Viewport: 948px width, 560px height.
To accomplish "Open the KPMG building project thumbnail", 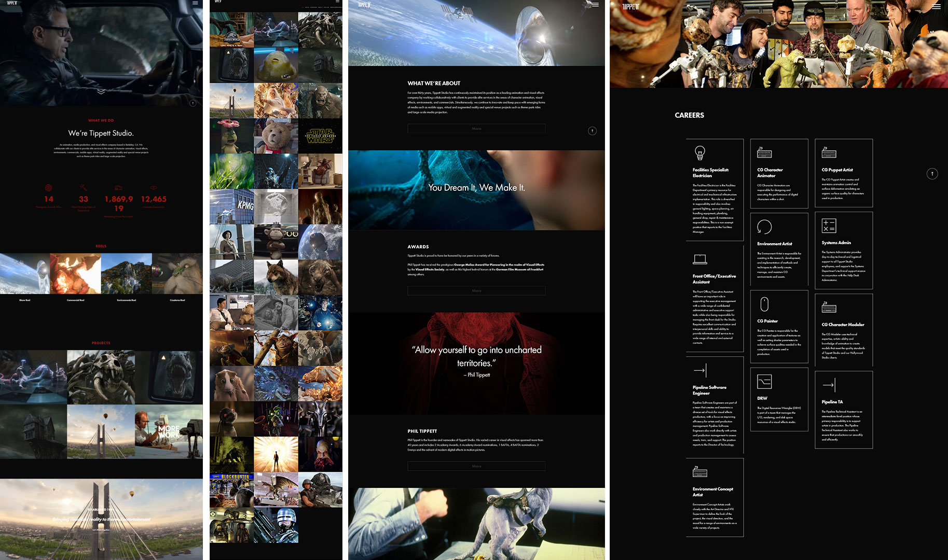I will point(231,206).
